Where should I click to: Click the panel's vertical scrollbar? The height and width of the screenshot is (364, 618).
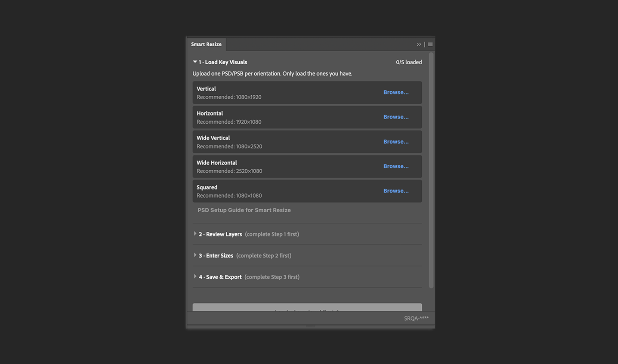[x=431, y=170]
